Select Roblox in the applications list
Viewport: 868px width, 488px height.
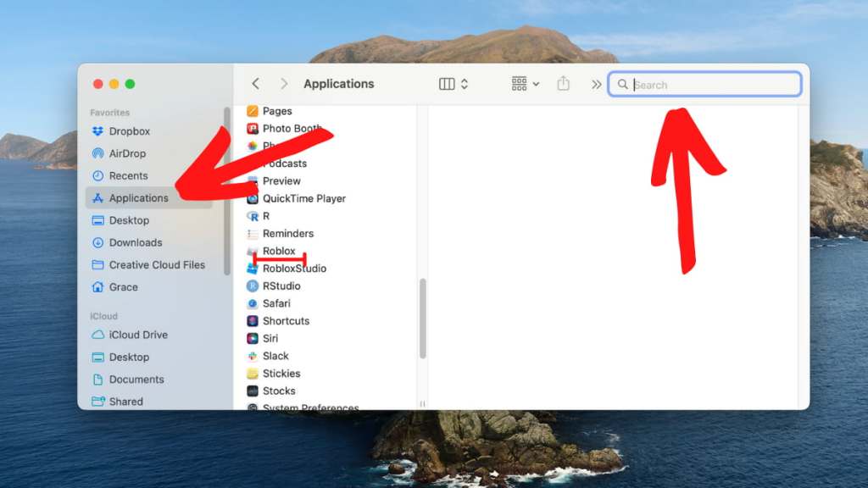(278, 251)
